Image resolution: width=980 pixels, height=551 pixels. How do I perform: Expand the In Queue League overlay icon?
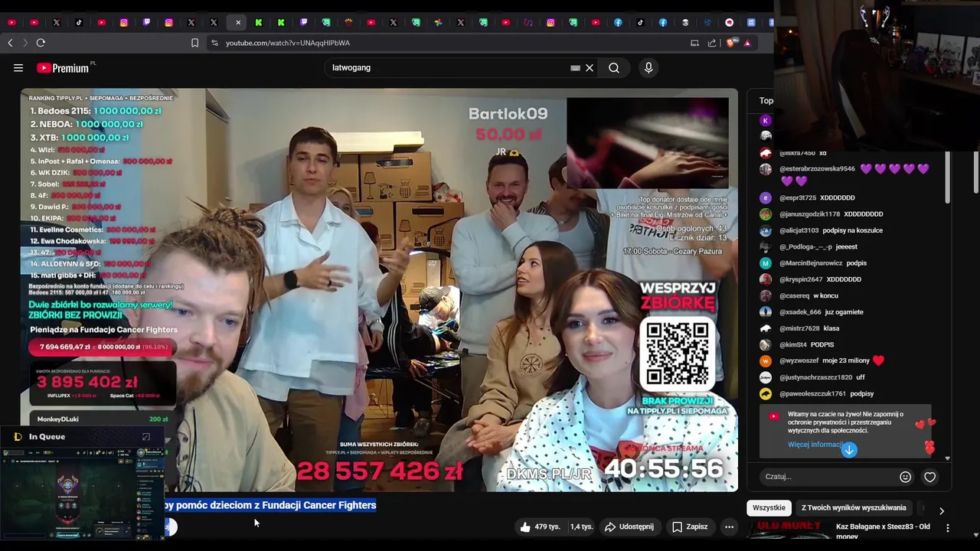[x=145, y=437]
